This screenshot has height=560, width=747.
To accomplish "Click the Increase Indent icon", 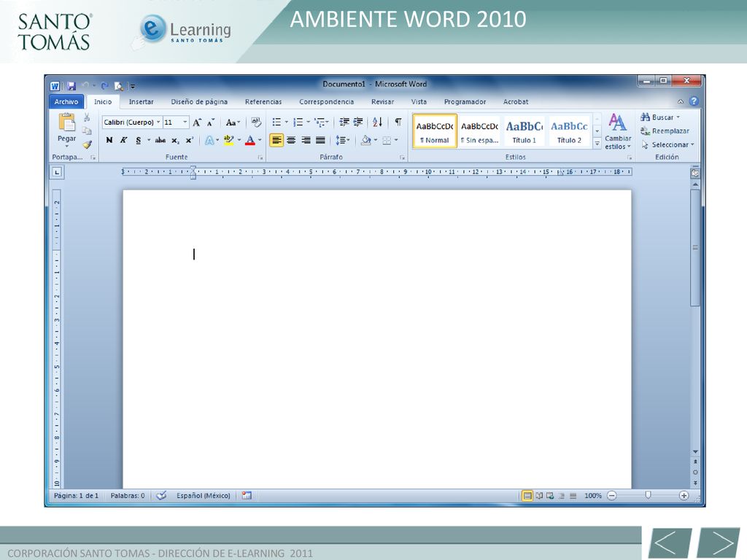I will click(358, 122).
